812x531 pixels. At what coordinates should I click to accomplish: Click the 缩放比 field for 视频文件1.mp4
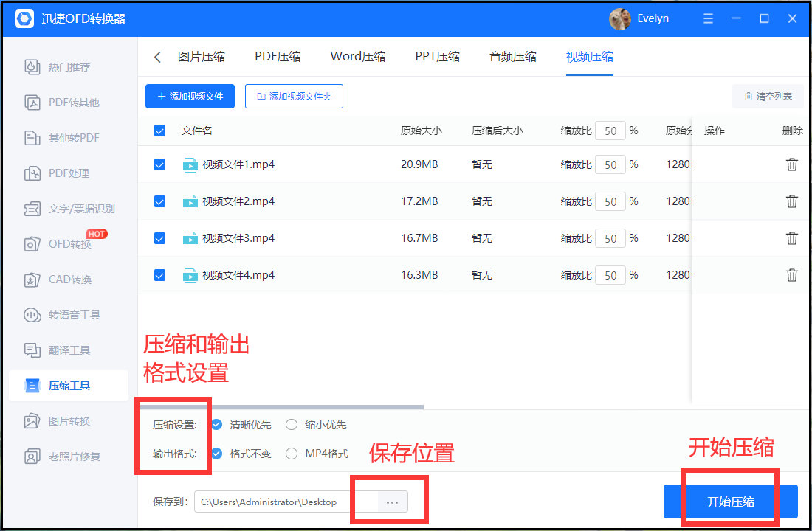point(610,164)
